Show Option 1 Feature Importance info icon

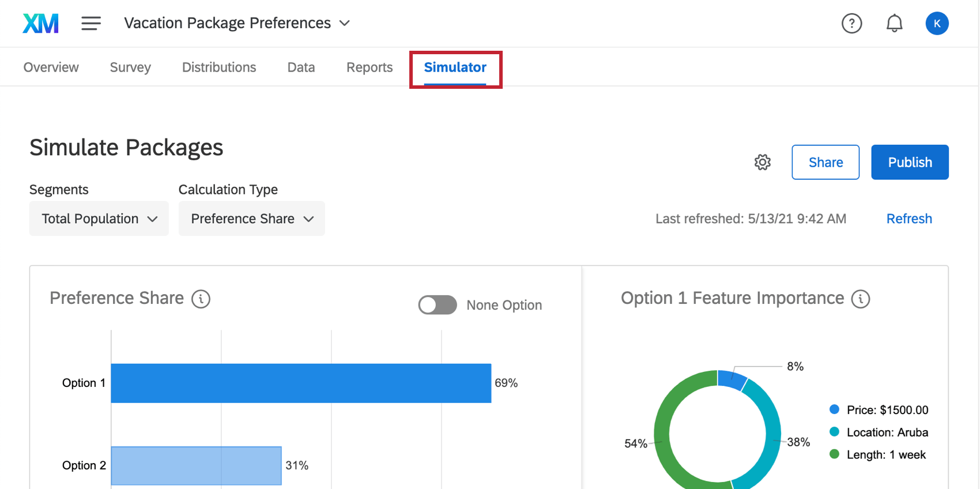861,299
